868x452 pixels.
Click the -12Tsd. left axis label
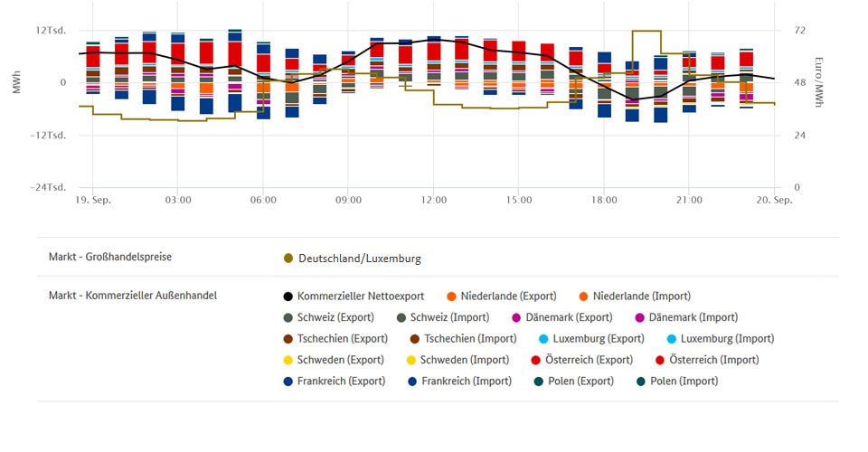click(48, 136)
